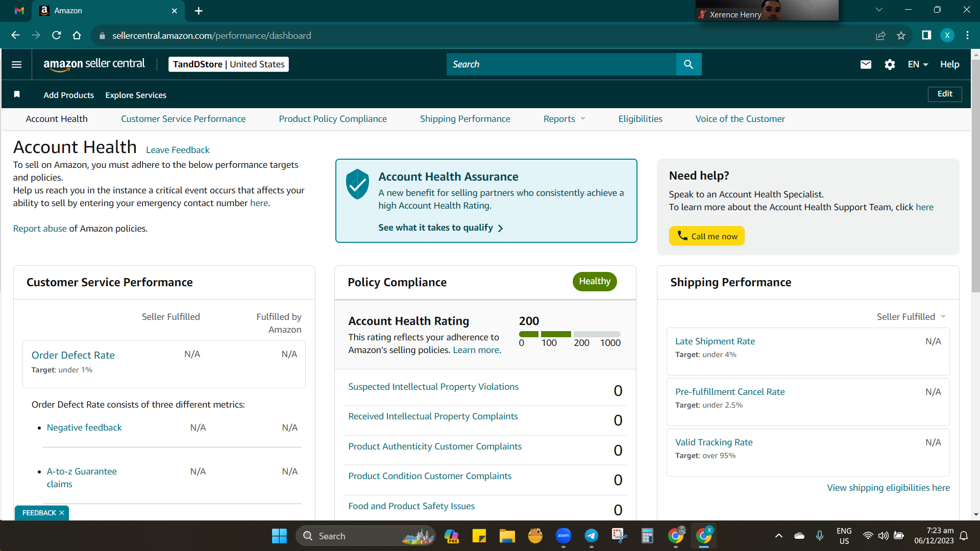The width and height of the screenshot is (980, 551).
Task: Open Suspected Intellectual Property Violations
Action: pos(433,387)
